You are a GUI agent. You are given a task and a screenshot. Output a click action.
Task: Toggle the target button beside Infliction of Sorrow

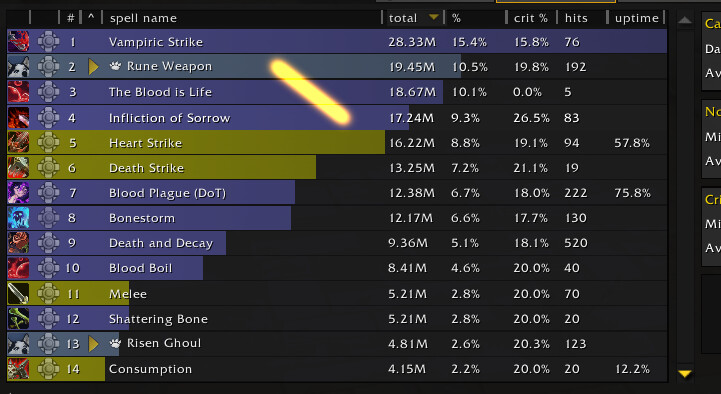point(48,118)
